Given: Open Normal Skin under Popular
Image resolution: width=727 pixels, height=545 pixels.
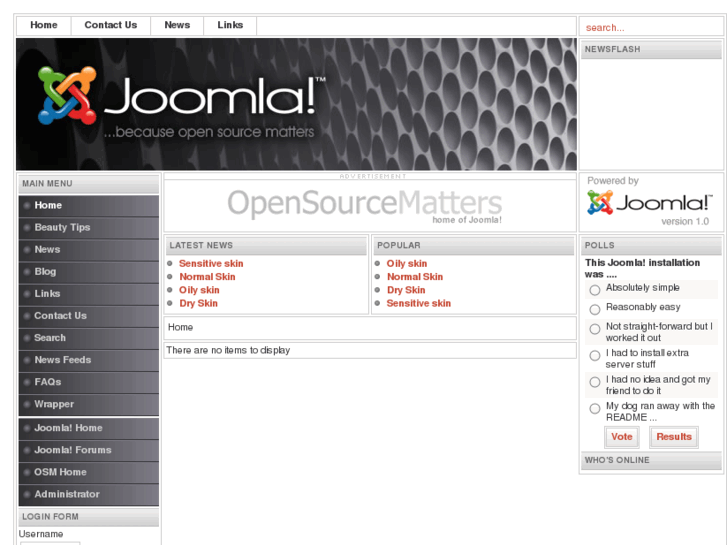Looking at the screenshot, I should [x=415, y=277].
